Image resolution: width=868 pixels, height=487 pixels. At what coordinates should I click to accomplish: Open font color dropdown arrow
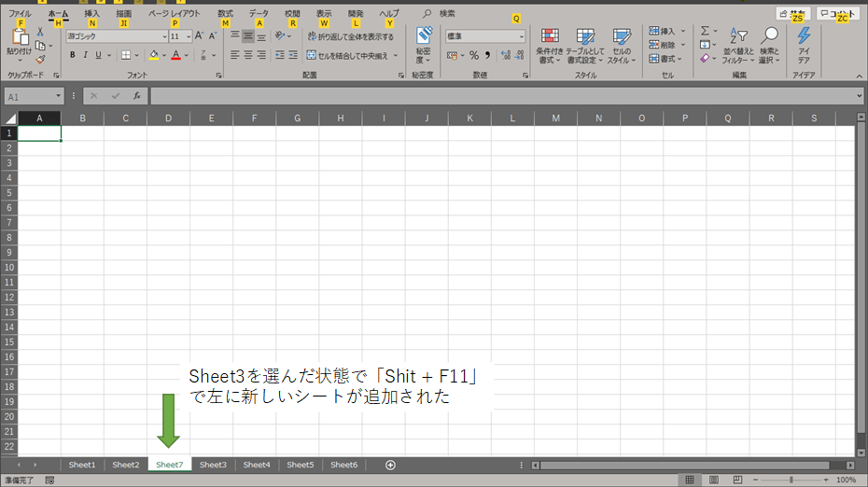point(187,55)
